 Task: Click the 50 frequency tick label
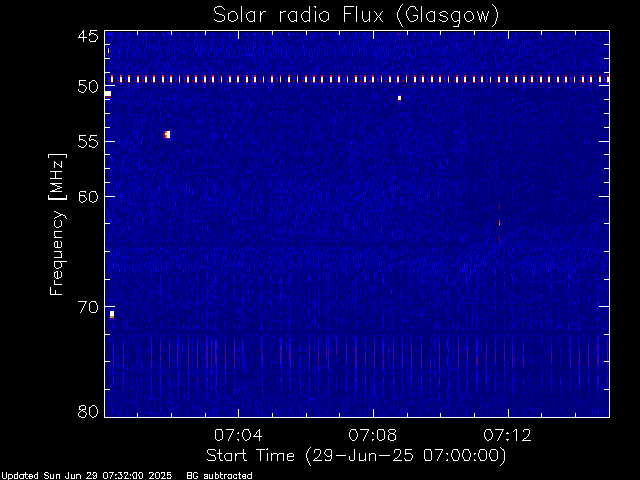coord(88,86)
